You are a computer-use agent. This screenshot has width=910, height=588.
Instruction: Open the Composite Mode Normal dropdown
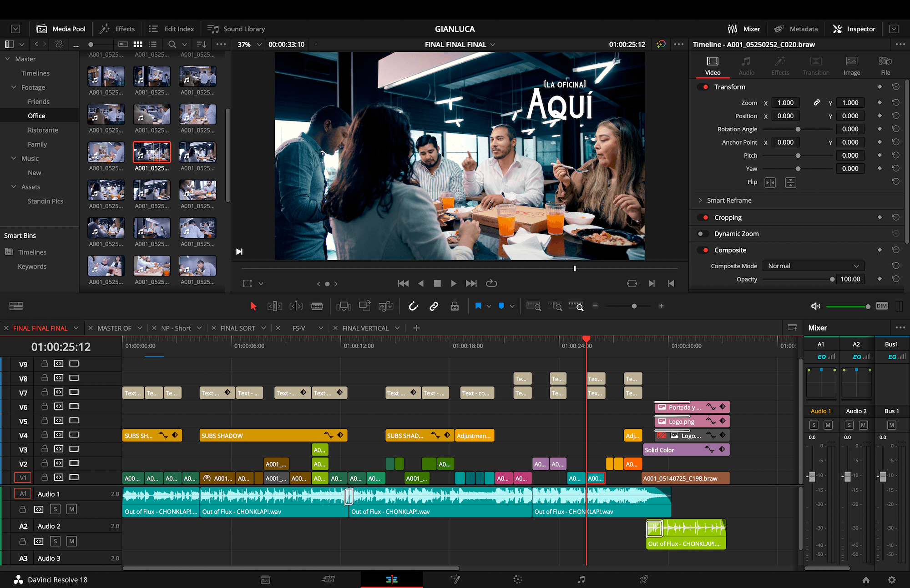click(x=813, y=266)
